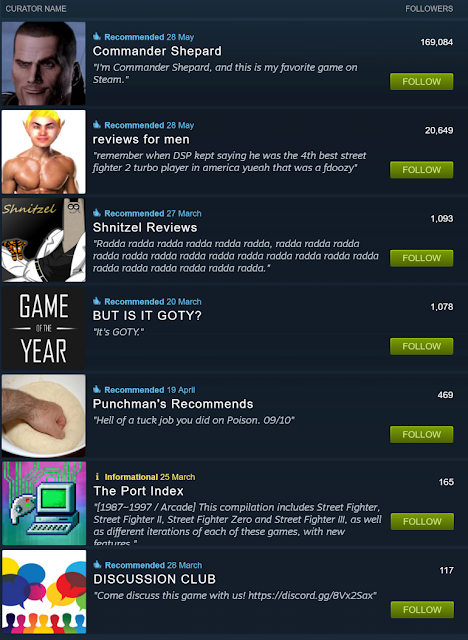Screen dimensions: 468x640
Task: Open the Punchman's Recommends curator page
Action: (173, 404)
